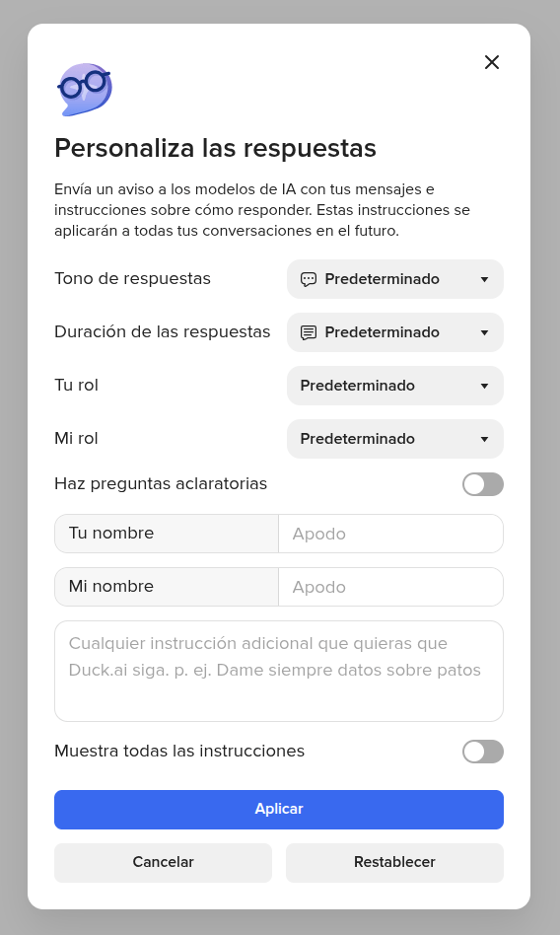Click the blue Aplicar button
The height and width of the screenshot is (935, 560).
tap(278, 809)
